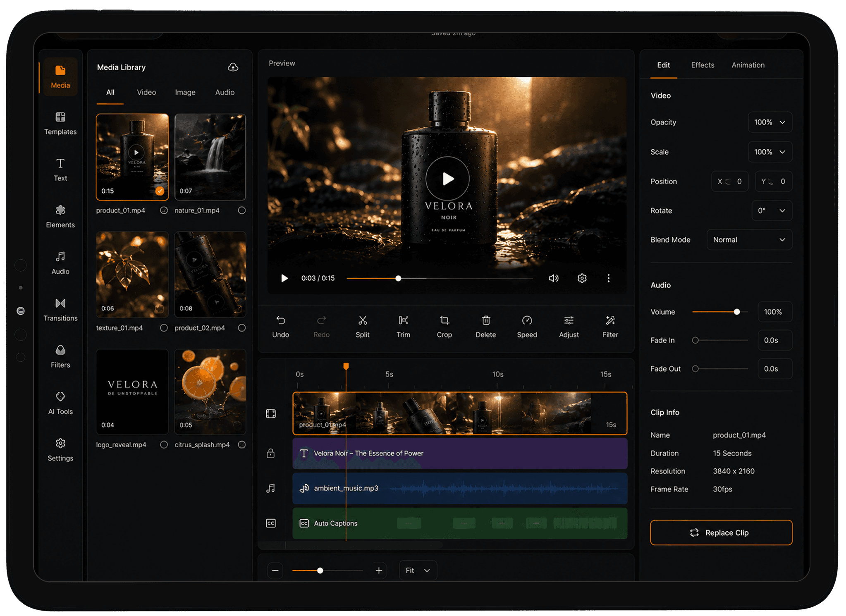This screenshot has height=616, width=846.
Task: Expand the Opacity 100% dropdown
Action: click(770, 122)
